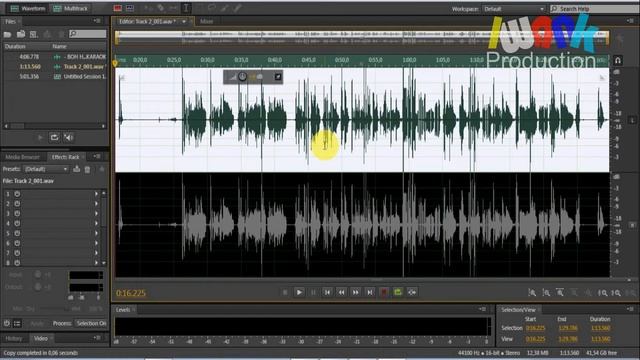
Task: Toggle power for effect slot 1
Action: [17, 194]
